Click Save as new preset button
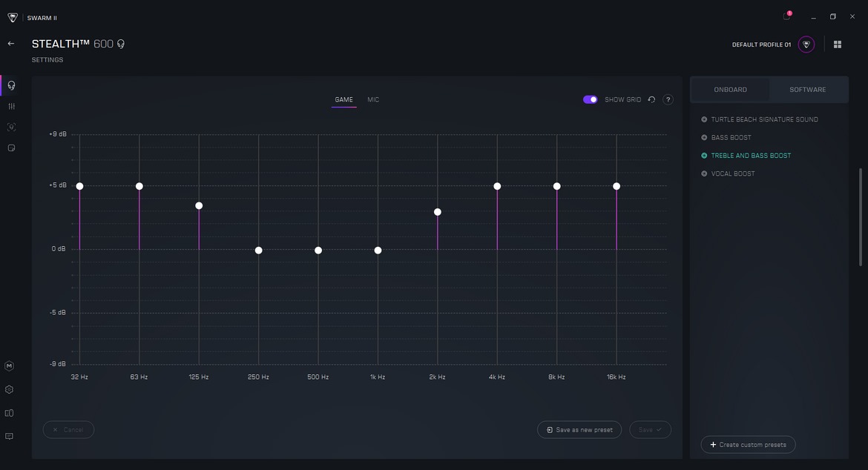Image resolution: width=868 pixels, height=470 pixels. click(579, 430)
